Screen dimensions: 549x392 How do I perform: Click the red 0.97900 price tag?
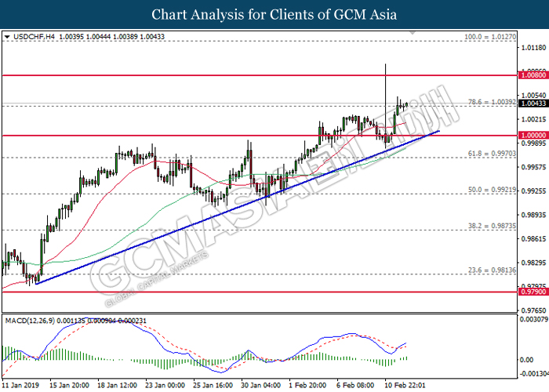click(x=533, y=292)
